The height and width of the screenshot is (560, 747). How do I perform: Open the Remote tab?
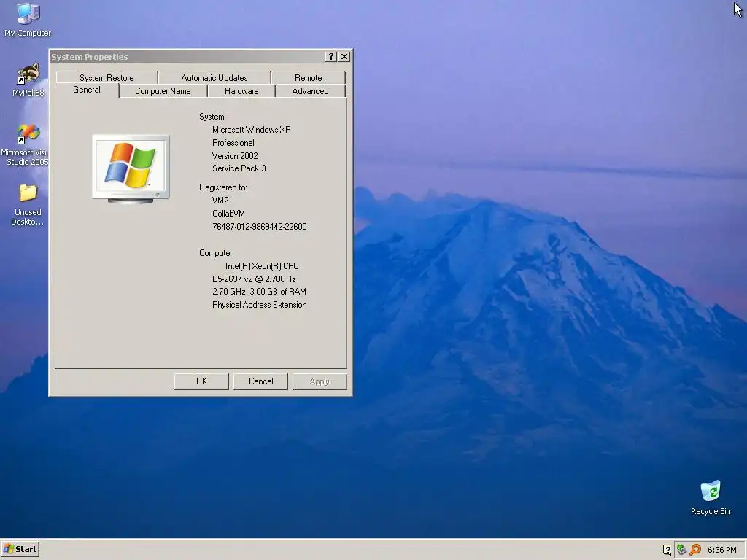click(309, 77)
